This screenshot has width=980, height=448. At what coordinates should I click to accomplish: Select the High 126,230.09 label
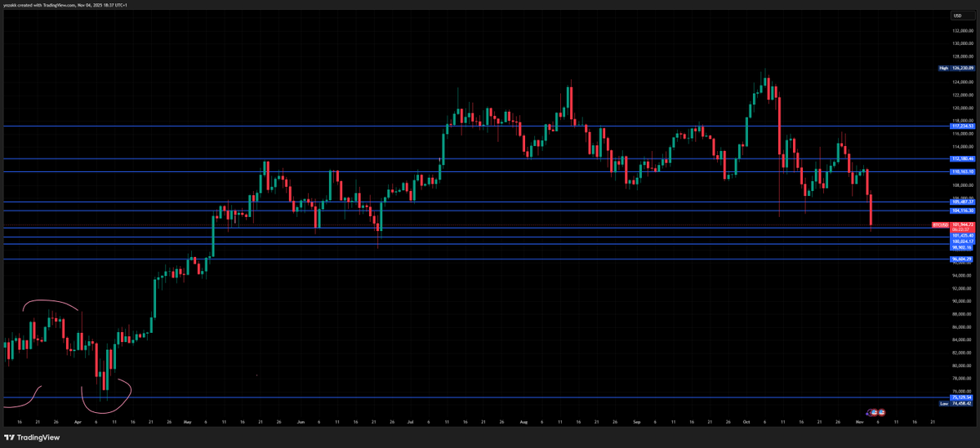956,69
